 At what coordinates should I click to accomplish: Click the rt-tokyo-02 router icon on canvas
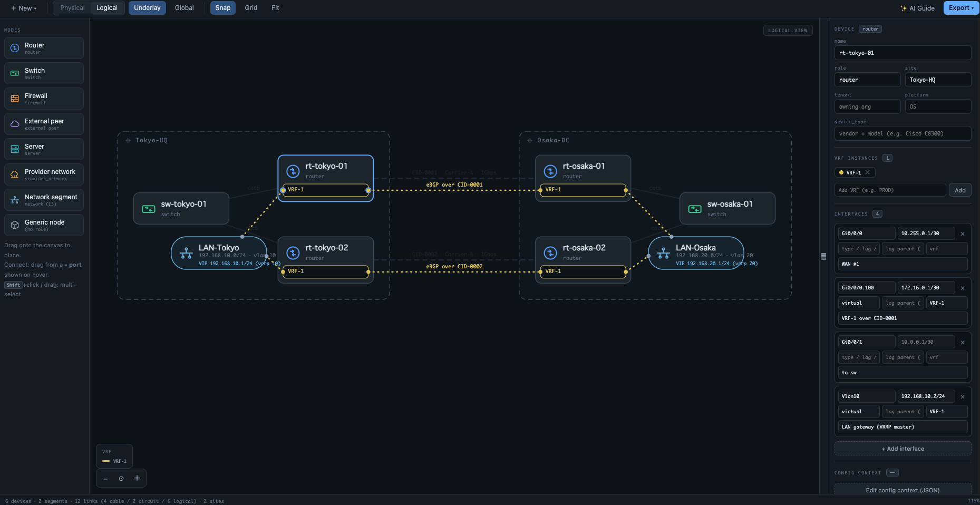(293, 252)
